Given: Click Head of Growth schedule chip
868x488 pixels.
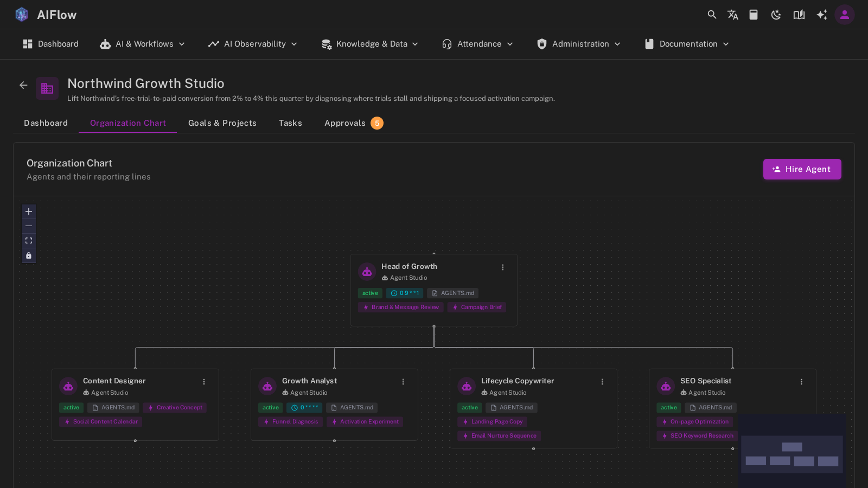Looking at the screenshot, I should pyautogui.click(x=405, y=293).
